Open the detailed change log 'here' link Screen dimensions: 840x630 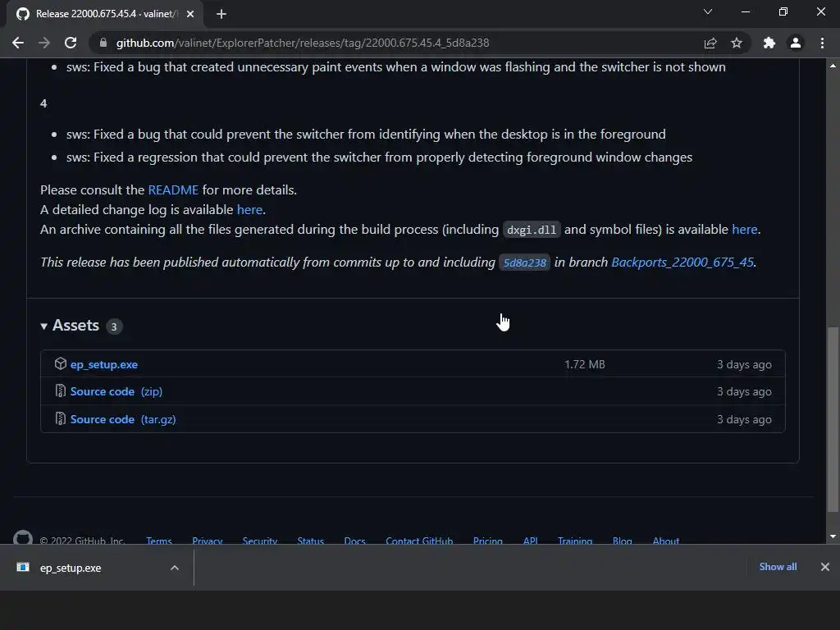click(249, 209)
